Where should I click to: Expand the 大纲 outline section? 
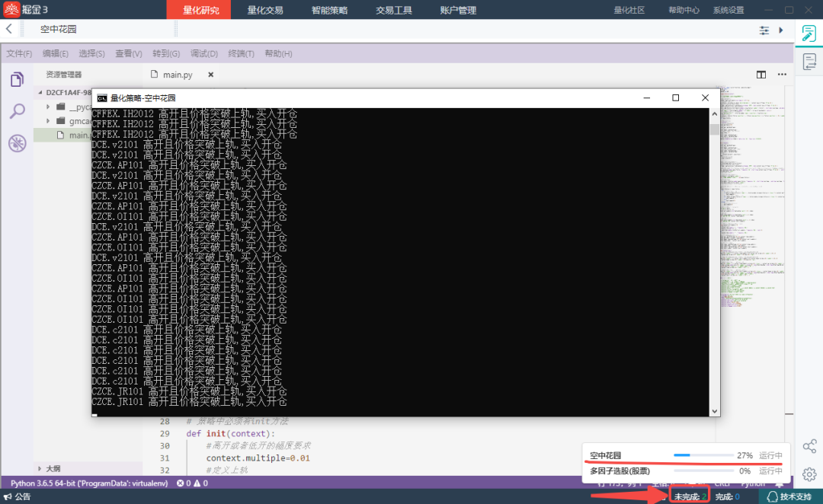tap(40, 468)
